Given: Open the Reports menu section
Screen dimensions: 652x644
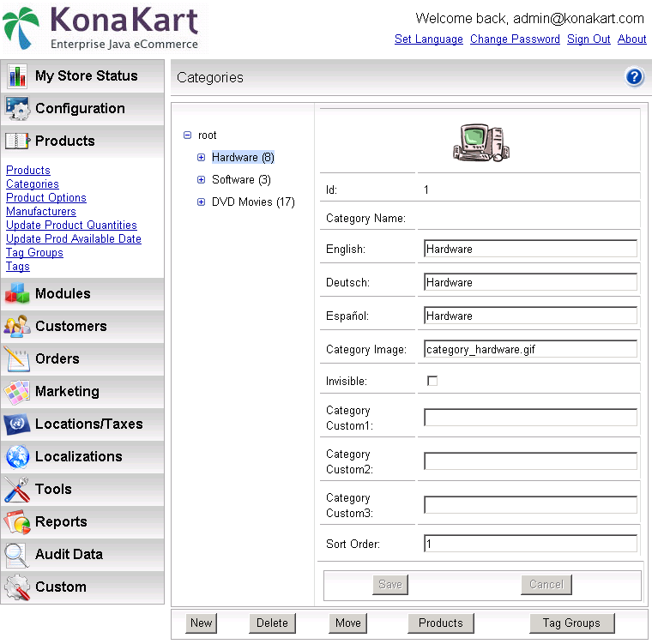Looking at the screenshot, I should pos(82,521).
